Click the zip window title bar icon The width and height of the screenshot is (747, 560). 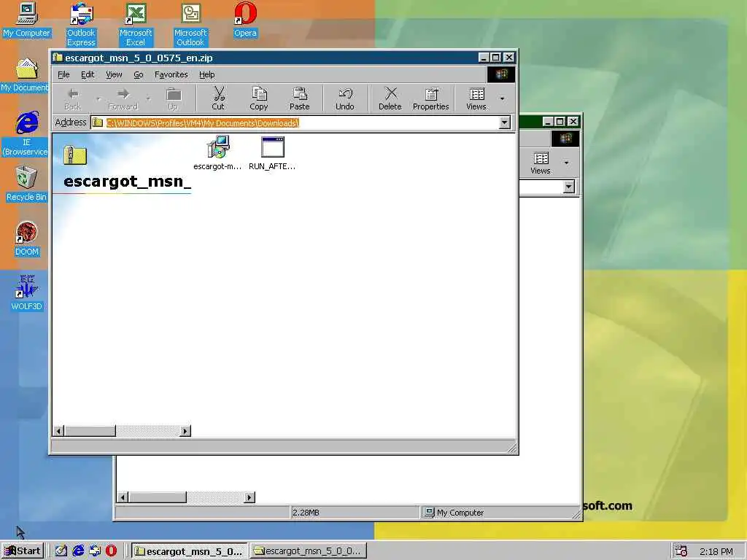point(58,58)
